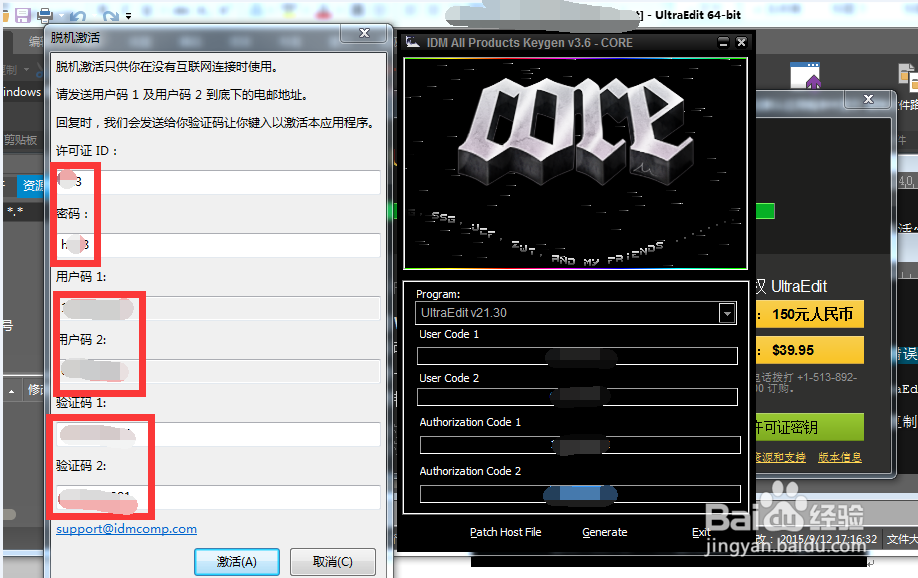Screen dimensions: 918x578
Task: Click the green progress bar indicator
Action: pos(765,211)
